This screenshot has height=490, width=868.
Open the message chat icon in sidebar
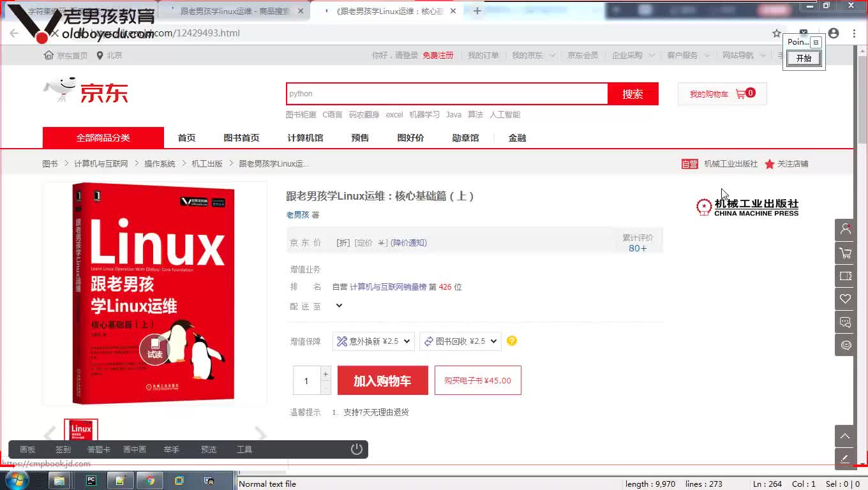point(845,322)
